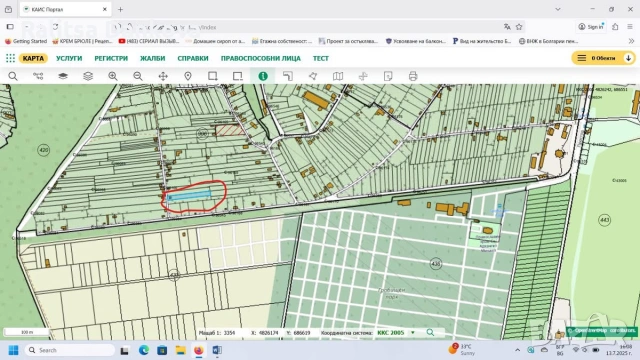Viewport: 640px width, 360px height.
Task: Open the apps grid icon beside КАРТА
Action: [10, 58]
